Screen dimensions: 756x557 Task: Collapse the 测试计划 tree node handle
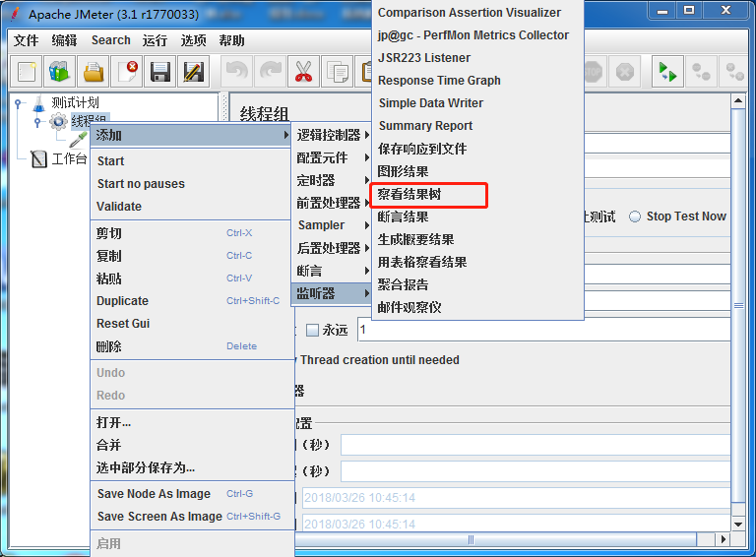pos(18,102)
